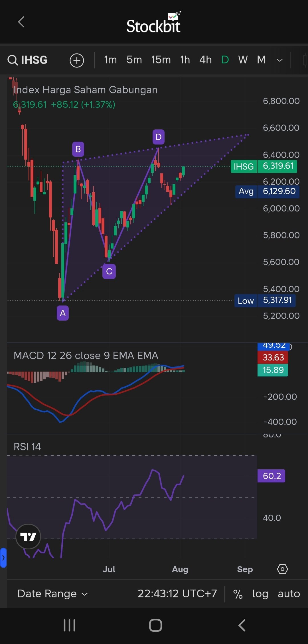Select the W weekly timeframe

click(243, 60)
